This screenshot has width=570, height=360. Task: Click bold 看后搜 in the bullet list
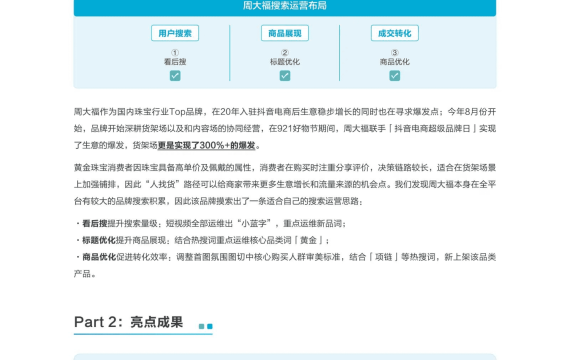(x=95, y=223)
